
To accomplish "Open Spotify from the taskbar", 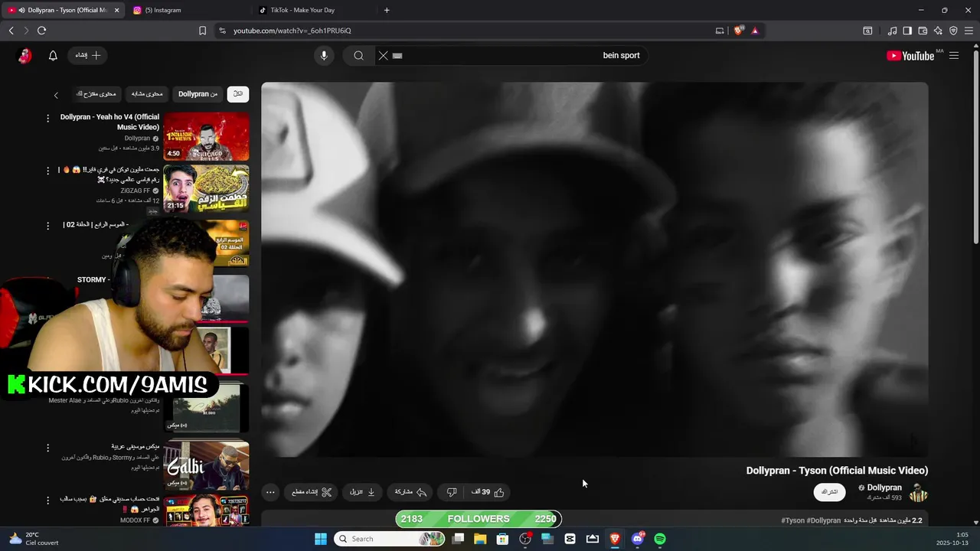I will point(660,539).
